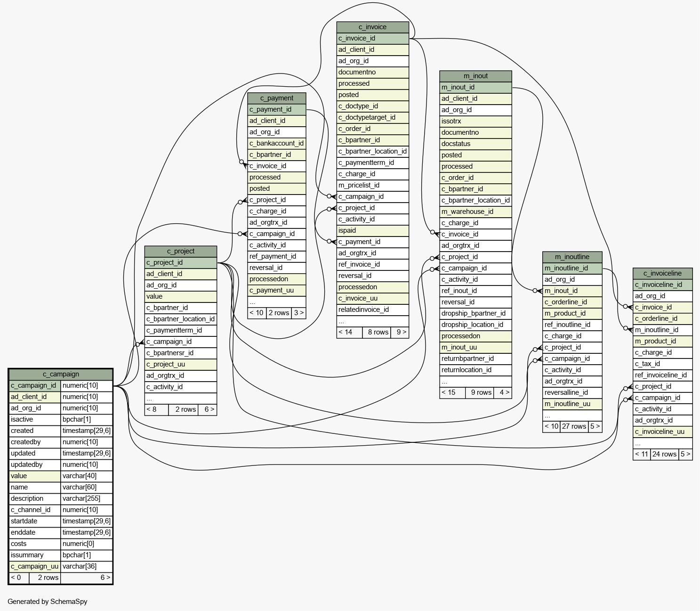Click ref_invoiceline_id in c_invoiceline
700x611 pixels.
pos(662,375)
